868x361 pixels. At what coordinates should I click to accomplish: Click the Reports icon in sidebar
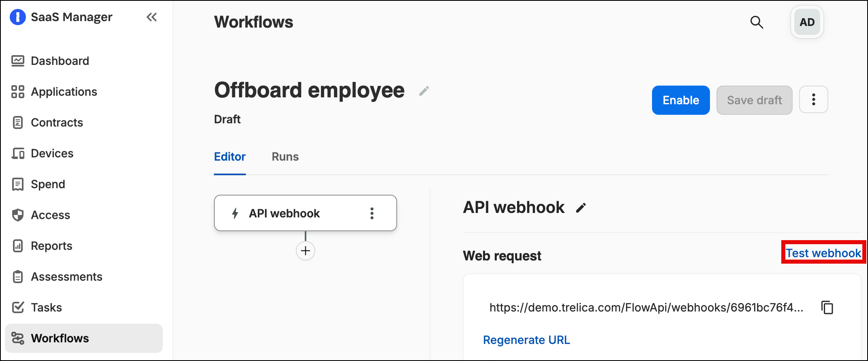click(18, 246)
